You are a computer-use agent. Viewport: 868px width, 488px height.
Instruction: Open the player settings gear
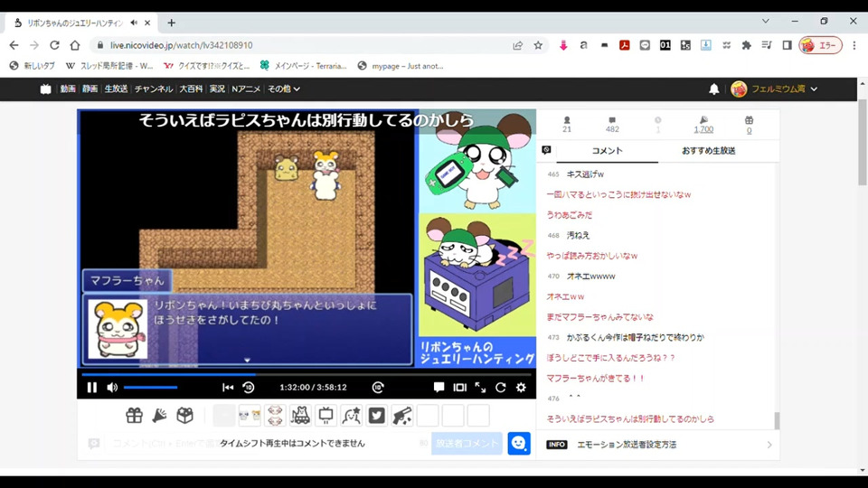[521, 388]
